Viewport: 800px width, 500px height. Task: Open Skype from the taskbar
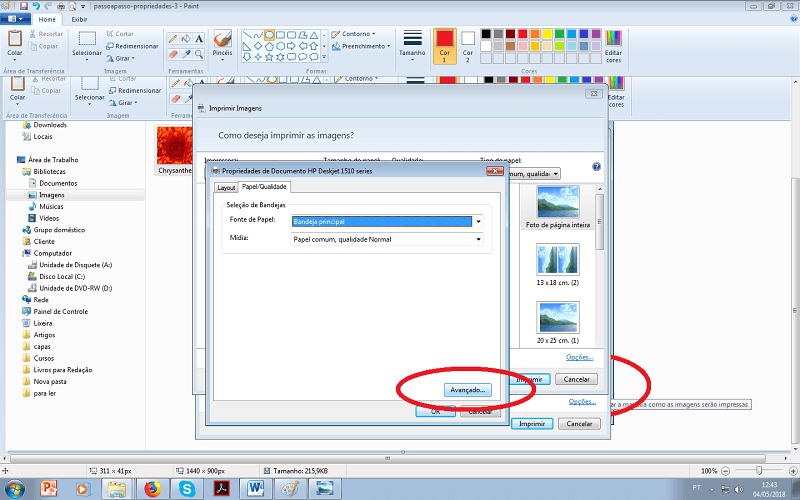tap(186, 488)
